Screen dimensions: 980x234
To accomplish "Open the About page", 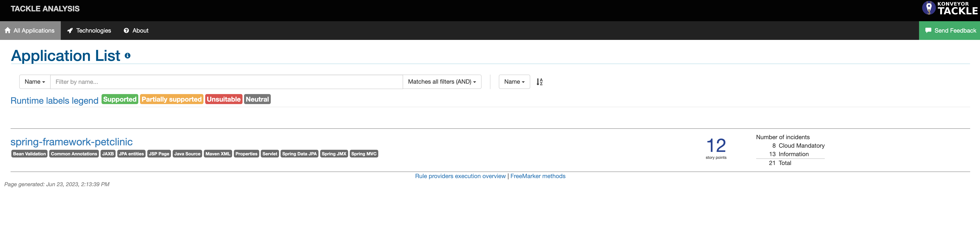I will point(140,31).
